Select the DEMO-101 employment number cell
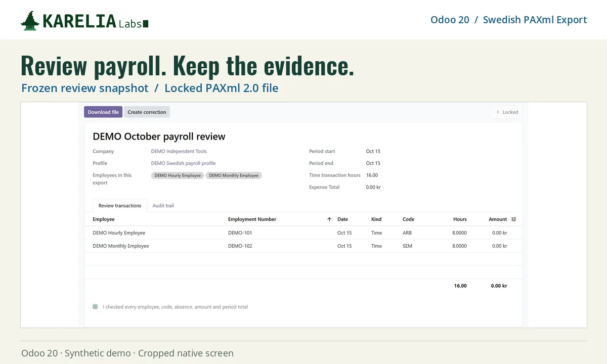The image size is (607, 364). click(x=240, y=233)
